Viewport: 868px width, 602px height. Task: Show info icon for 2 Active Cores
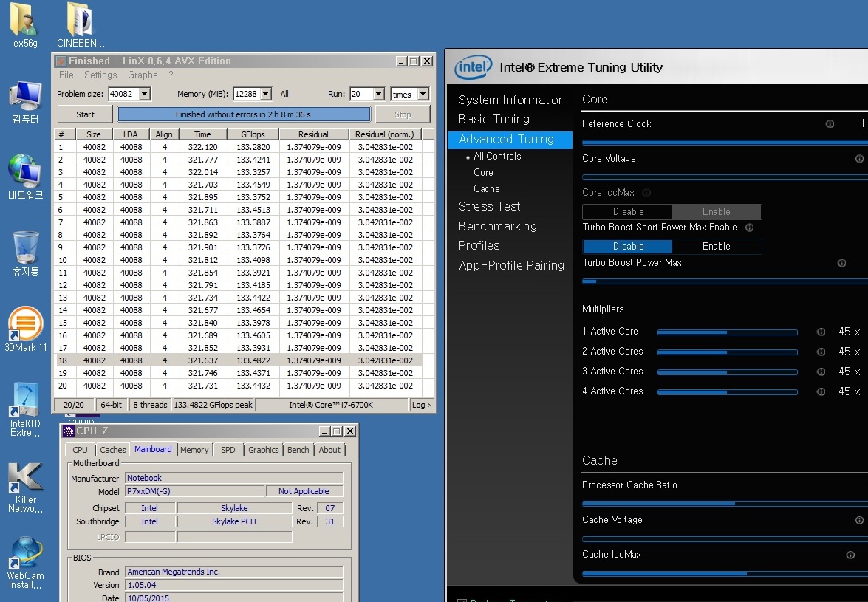[821, 352]
